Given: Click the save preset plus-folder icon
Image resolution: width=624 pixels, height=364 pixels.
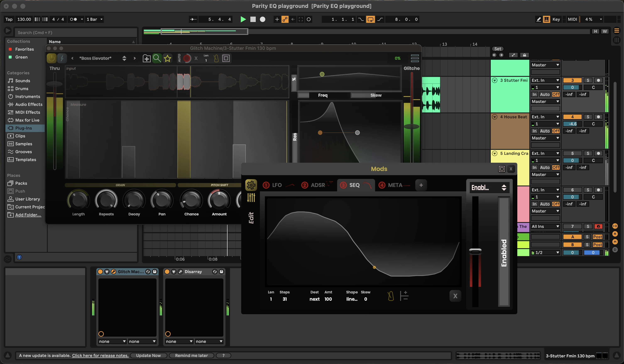Looking at the screenshot, I should (x=146, y=59).
